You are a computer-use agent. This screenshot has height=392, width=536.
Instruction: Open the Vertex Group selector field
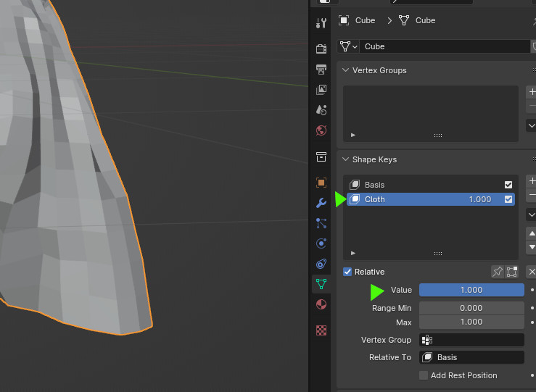(x=471, y=340)
